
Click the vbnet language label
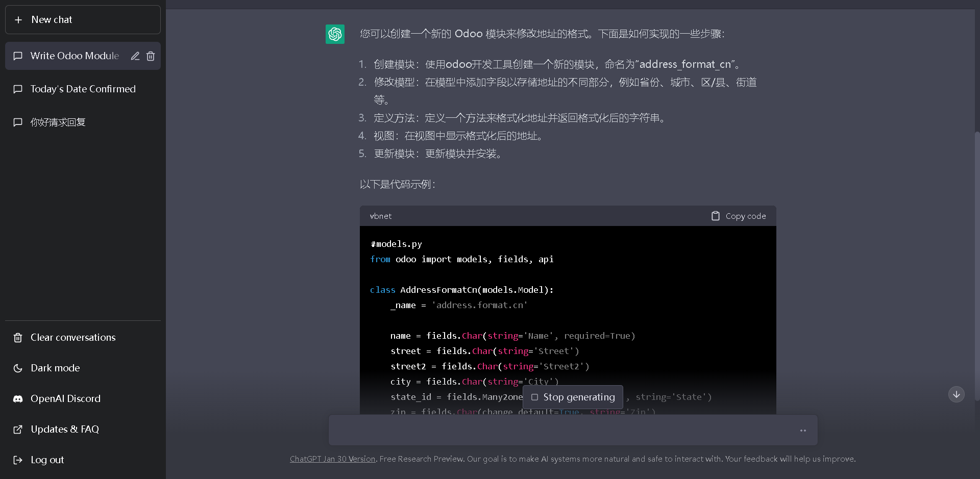(x=381, y=216)
